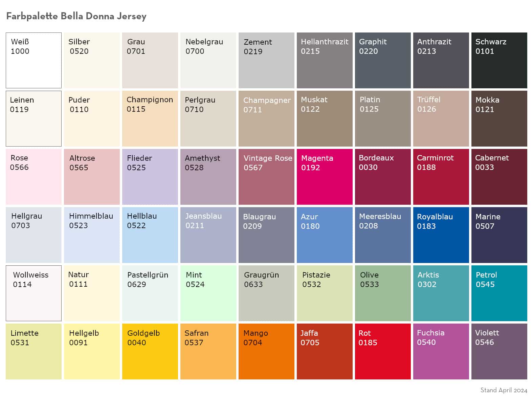The height and width of the screenshot is (396, 532).
Task: Choose the Schwarz 0101 color tile
Action: 499,60
